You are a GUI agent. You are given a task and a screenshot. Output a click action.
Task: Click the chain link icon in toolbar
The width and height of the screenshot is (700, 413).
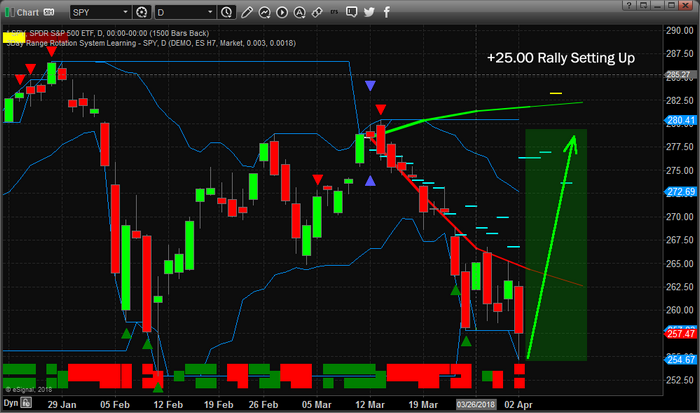point(318,12)
